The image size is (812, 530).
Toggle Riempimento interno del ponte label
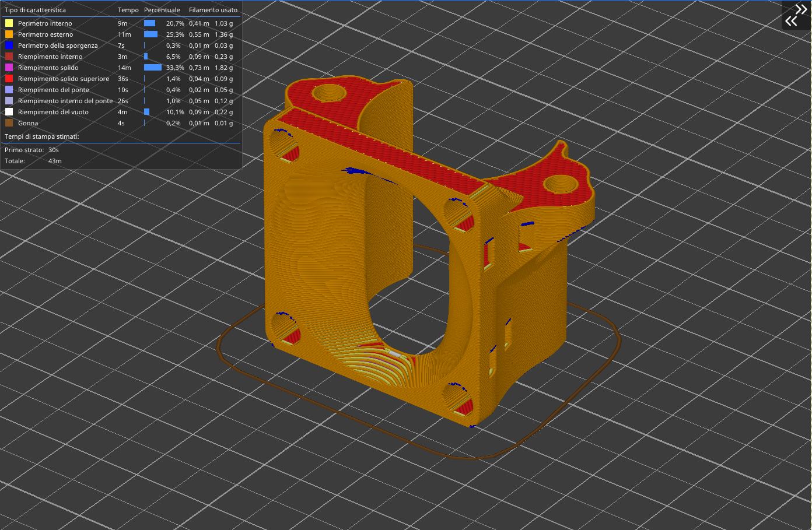click(x=65, y=101)
